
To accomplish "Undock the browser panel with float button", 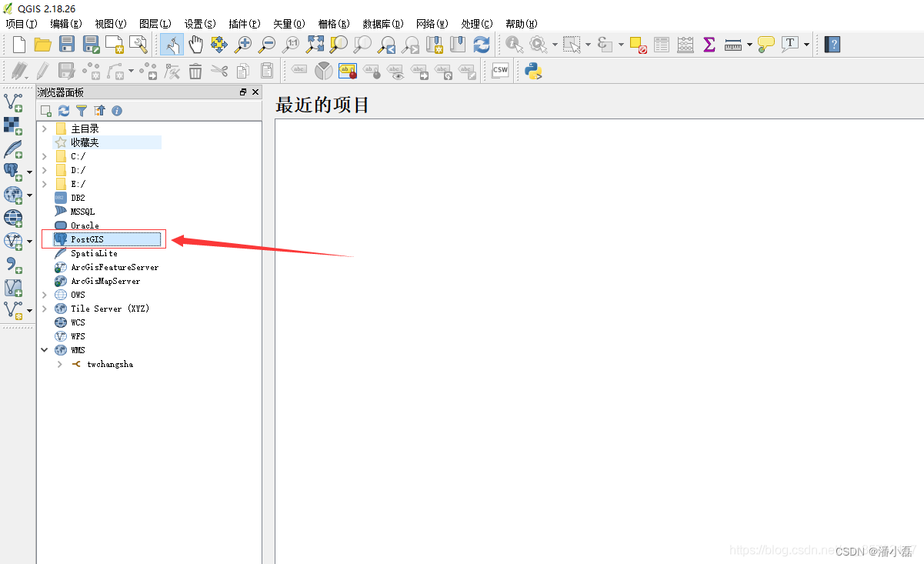I will (243, 92).
